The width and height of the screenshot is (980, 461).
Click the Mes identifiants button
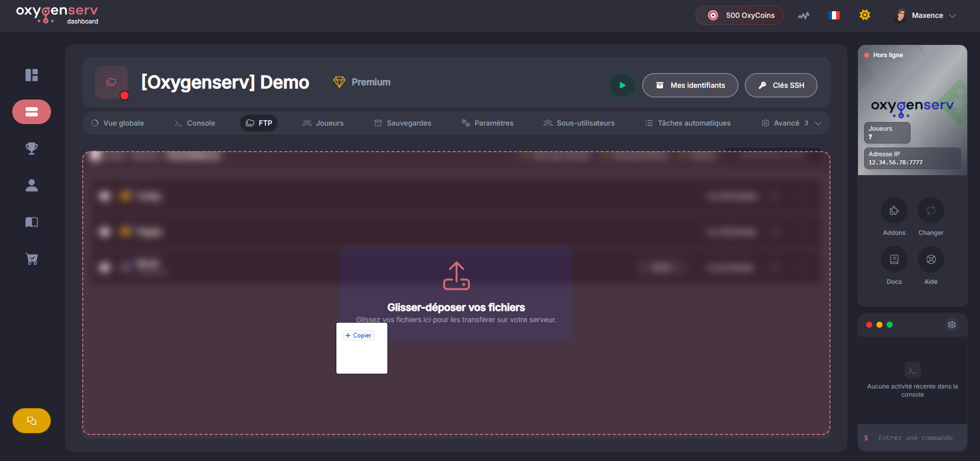pyautogui.click(x=690, y=85)
